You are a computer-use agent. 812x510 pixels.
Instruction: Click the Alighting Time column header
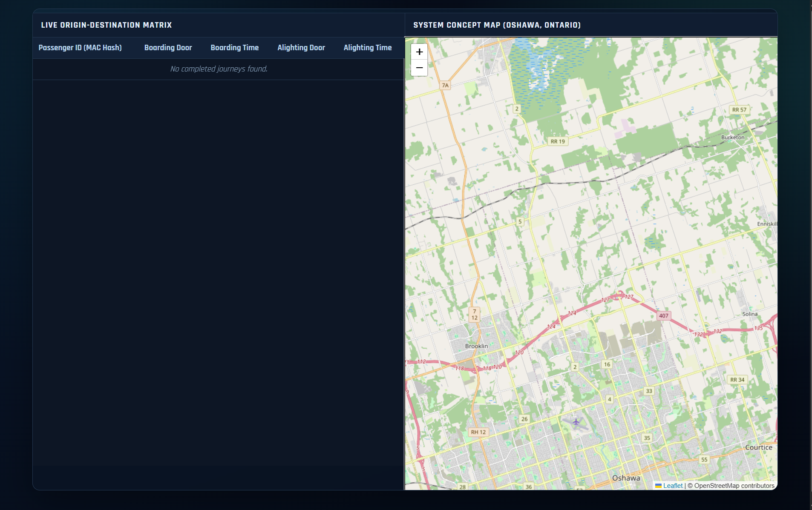(x=368, y=48)
